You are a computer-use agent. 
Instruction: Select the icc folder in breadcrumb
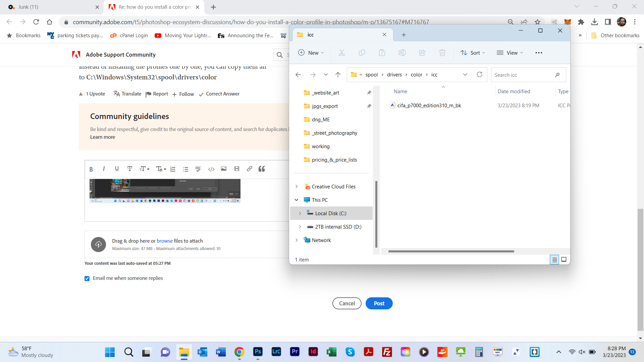click(434, 75)
